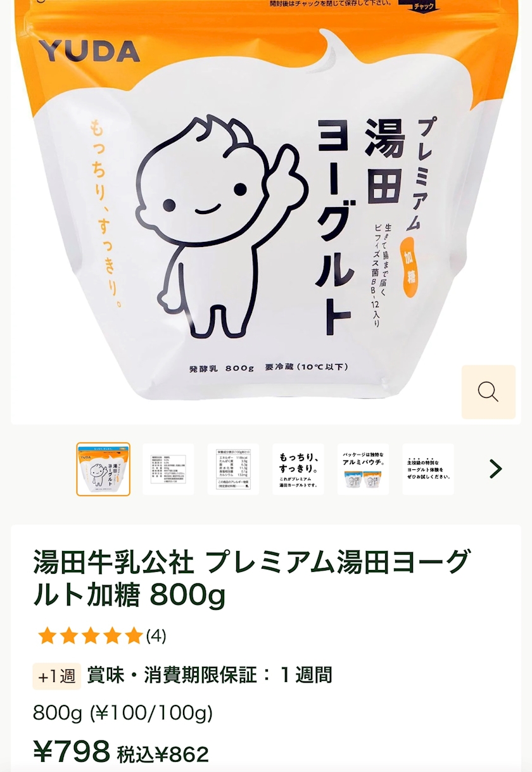Viewport: 532px width, 772px height.
Task: Select the もっちり、すっきり。 thumbnail
Action: pos(298,469)
